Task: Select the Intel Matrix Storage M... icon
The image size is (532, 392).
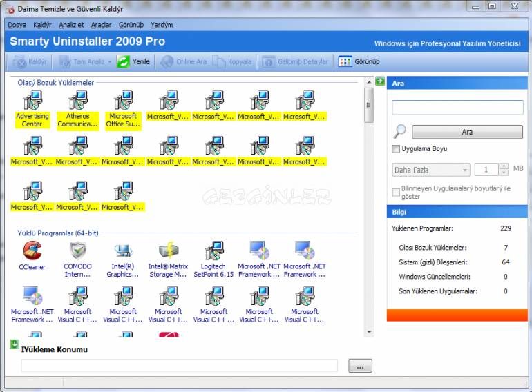Action: 169,251
